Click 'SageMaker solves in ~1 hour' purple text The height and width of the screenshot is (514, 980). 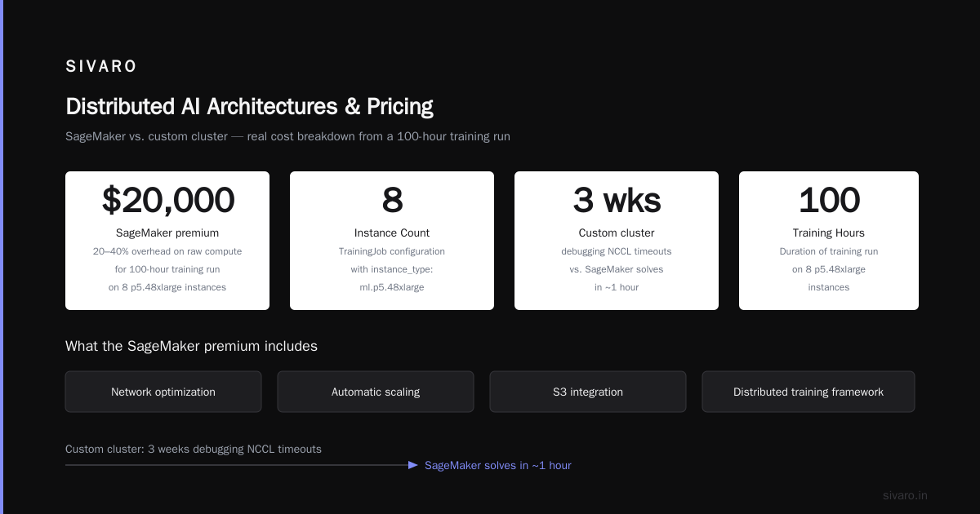tap(498, 465)
